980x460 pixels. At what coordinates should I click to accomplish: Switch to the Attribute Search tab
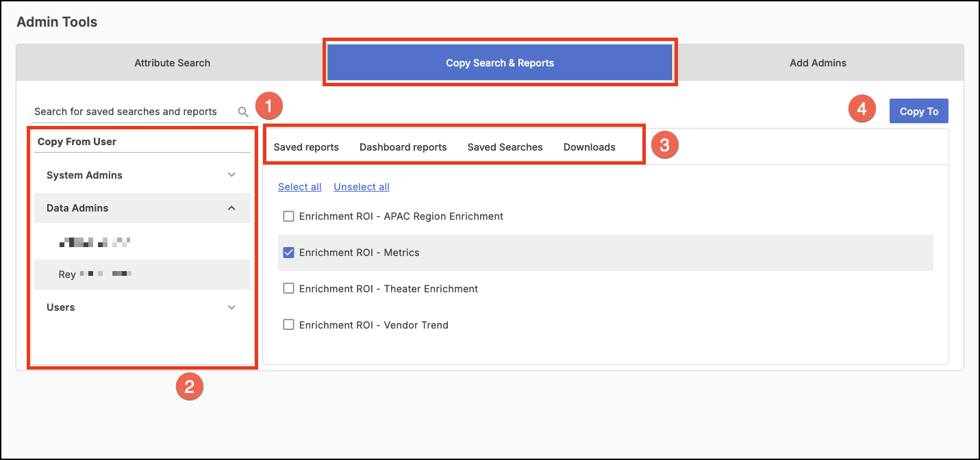[x=172, y=63]
